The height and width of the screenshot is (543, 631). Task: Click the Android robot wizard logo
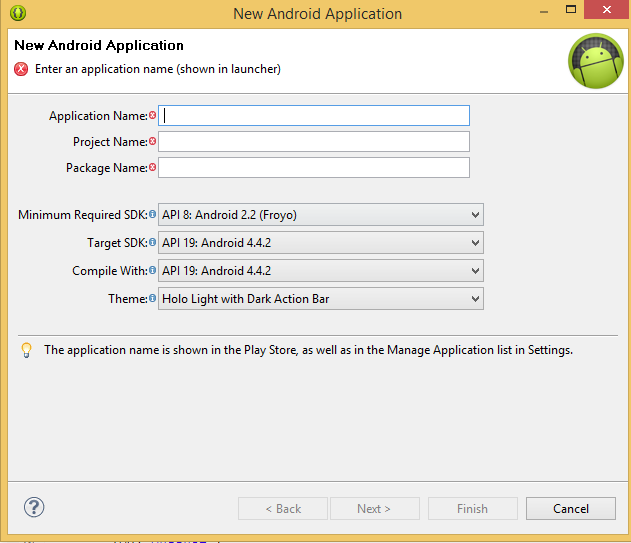(x=596, y=61)
